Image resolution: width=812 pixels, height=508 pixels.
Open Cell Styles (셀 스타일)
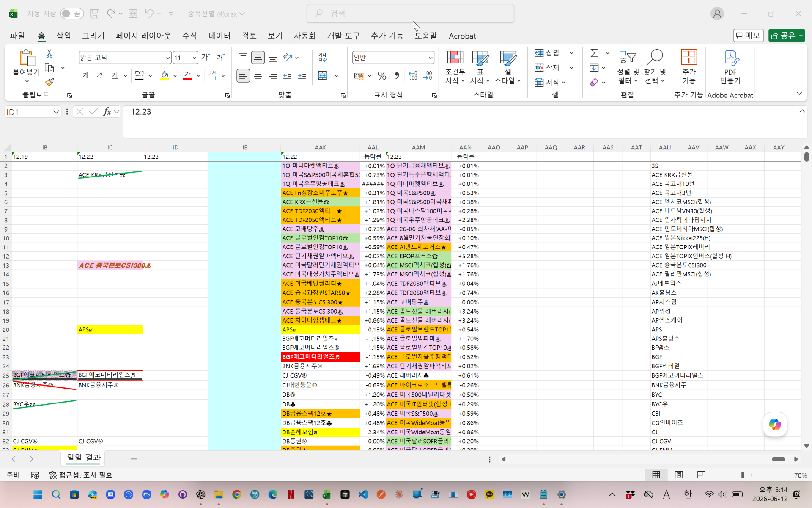508,67
